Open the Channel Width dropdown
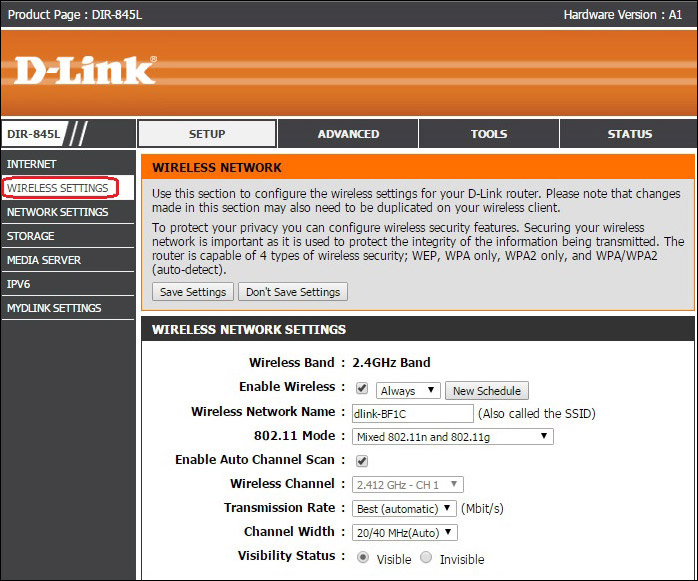Viewport: 698px width, 581px height. (x=404, y=533)
